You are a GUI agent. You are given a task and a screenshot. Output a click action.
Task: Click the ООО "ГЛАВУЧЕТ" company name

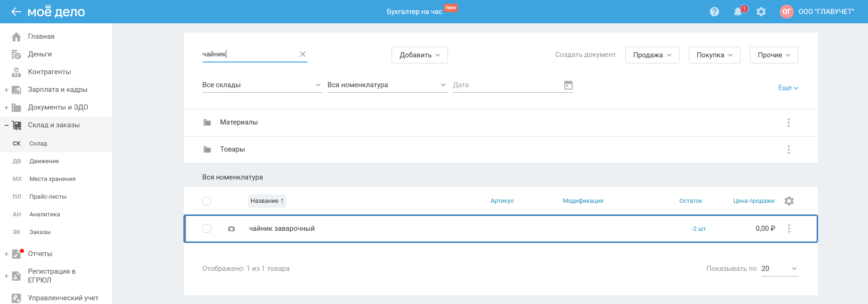(826, 12)
